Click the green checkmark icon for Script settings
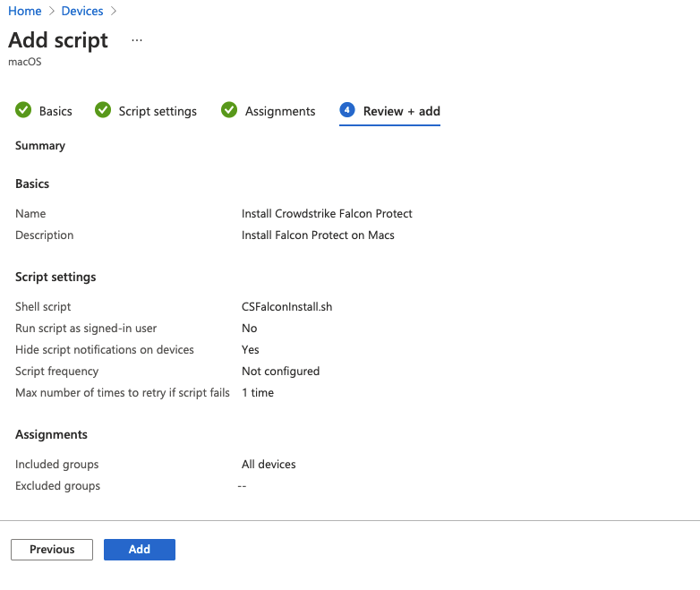Viewport: 700px width, 590px height. (x=103, y=110)
